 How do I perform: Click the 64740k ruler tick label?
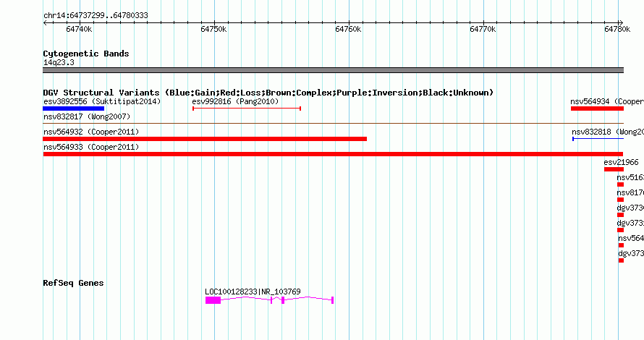[79, 29]
